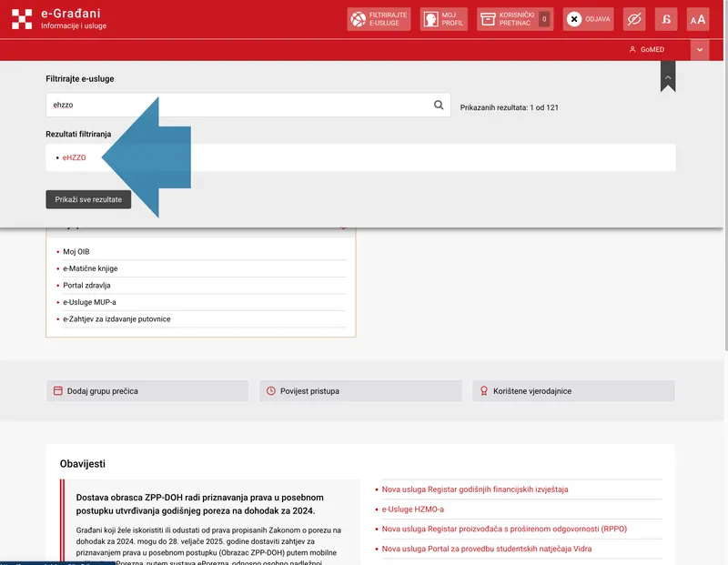Open Povijest pristupa
Image resolution: width=728 pixels, height=565 pixels.
pyautogui.click(x=360, y=391)
